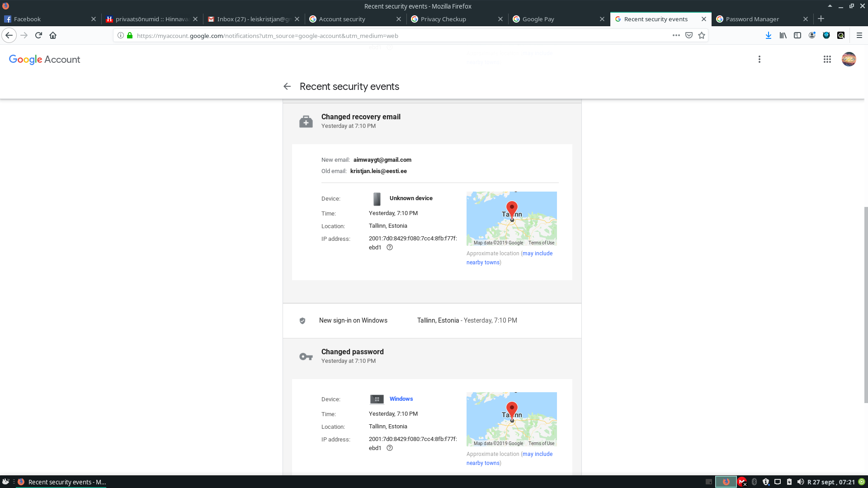Open the Firefox home page
The width and height of the screenshot is (868, 488).
pos(53,35)
